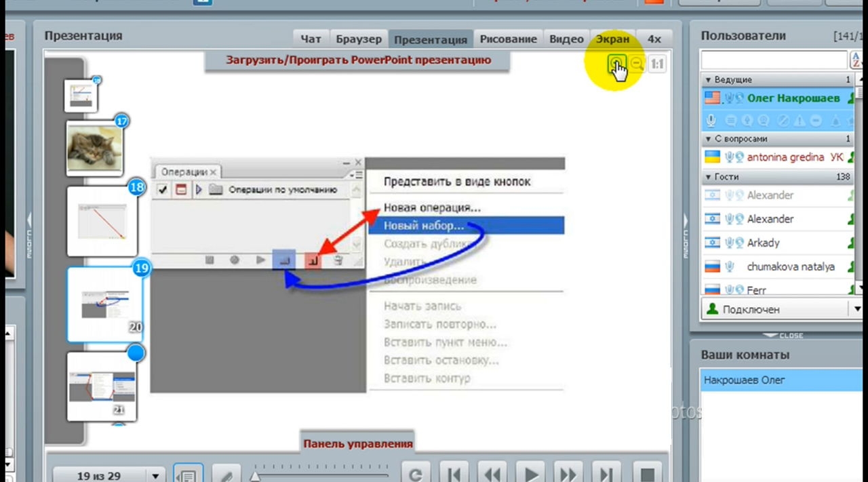Jump to the last slide
The image size is (868, 482).
[x=606, y=474]
